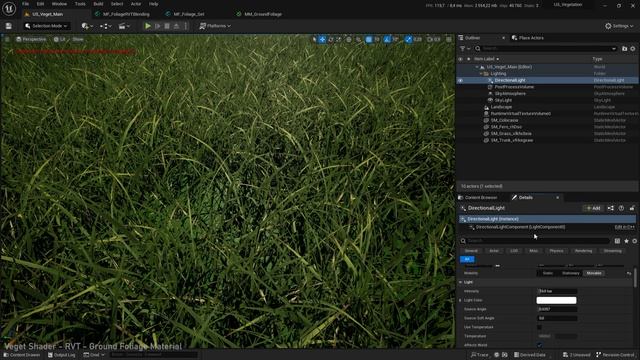Select the rotate gizmo tool in viewport
This screenshot has height=360, width=640.
331,39
